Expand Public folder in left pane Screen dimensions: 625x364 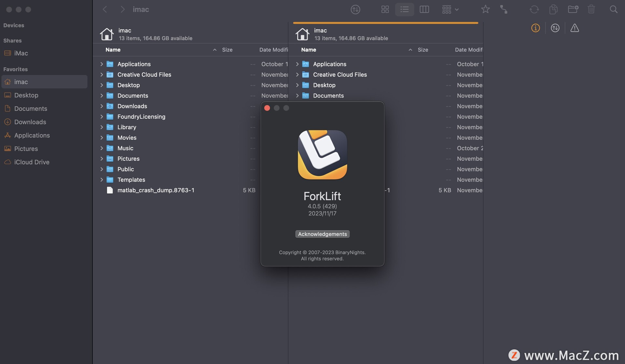tap(102, 169)
